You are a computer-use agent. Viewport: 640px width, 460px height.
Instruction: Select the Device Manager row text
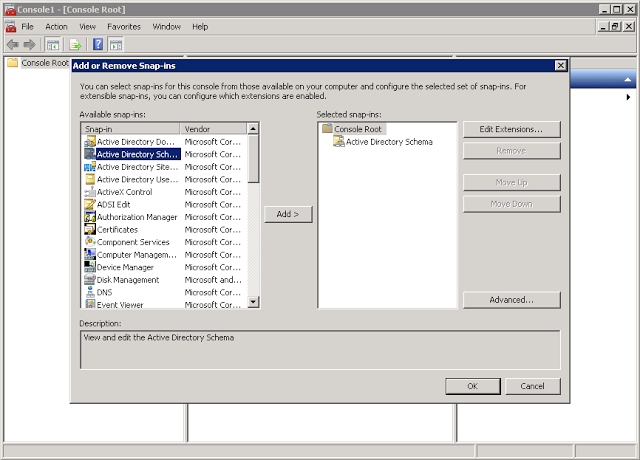click(x=125, y=267)
